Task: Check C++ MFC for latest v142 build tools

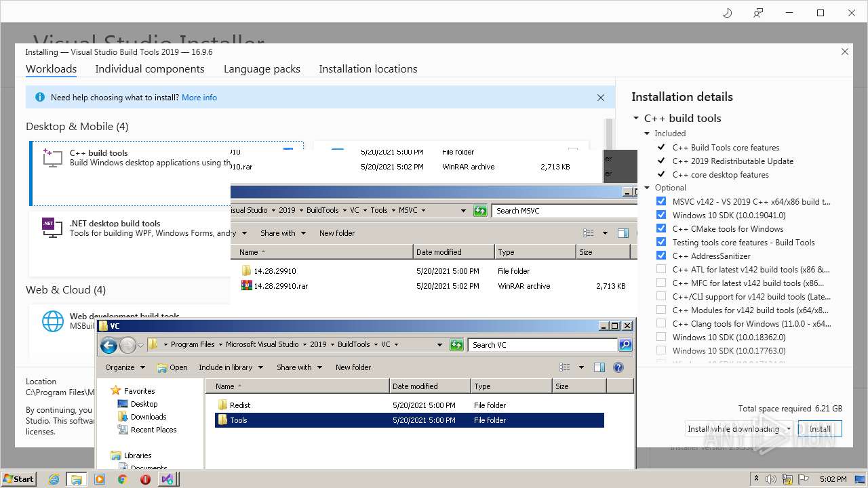Action: tap(661, 283)
